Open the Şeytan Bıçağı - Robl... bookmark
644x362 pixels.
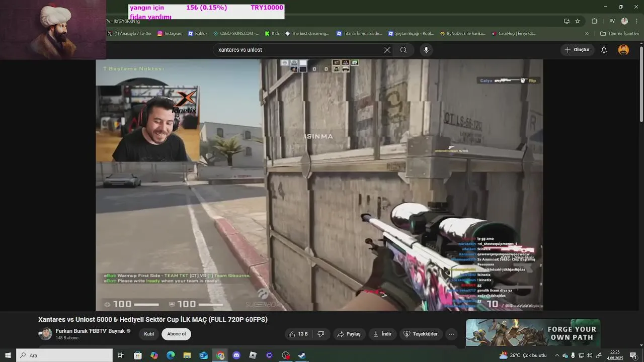tap(411, 34)
